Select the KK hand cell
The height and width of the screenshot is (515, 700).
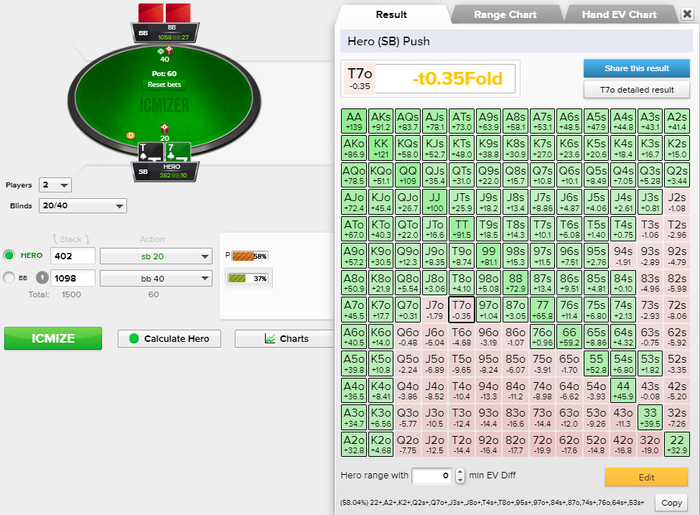pyautogui.click(x=381, y=148)
